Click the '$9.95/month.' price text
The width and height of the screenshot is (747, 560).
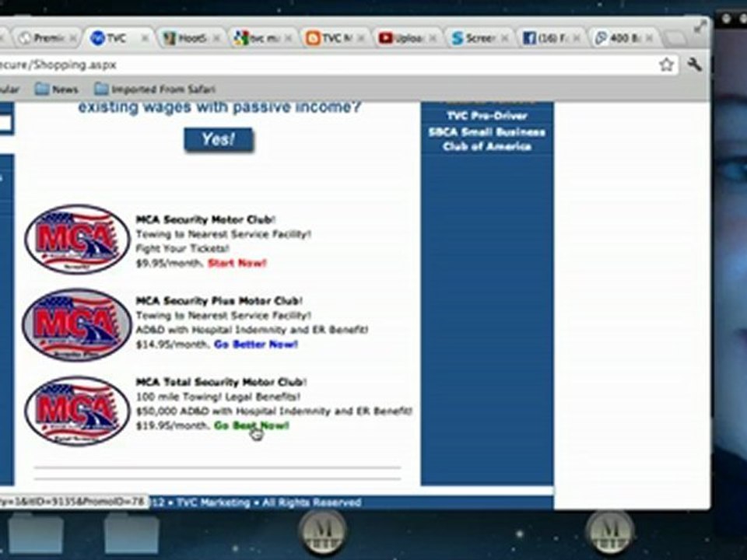(x=170, y=263)
